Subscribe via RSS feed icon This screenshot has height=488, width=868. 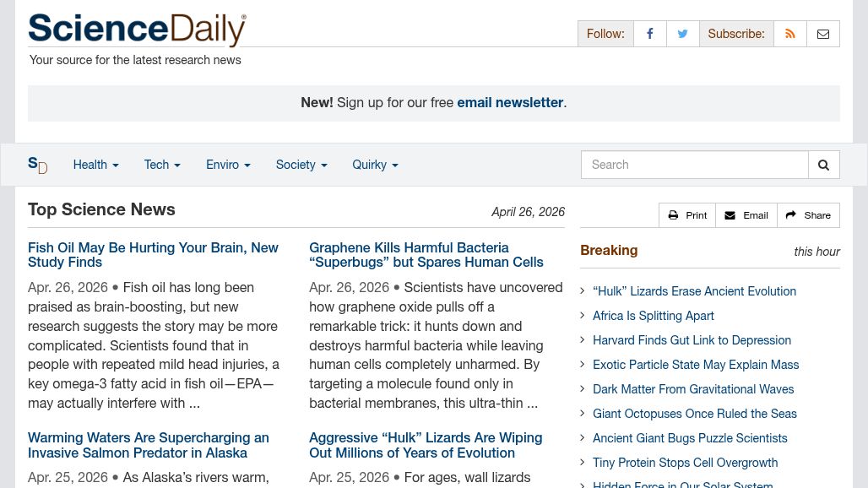pyautogui.click(x=790, y=34)
